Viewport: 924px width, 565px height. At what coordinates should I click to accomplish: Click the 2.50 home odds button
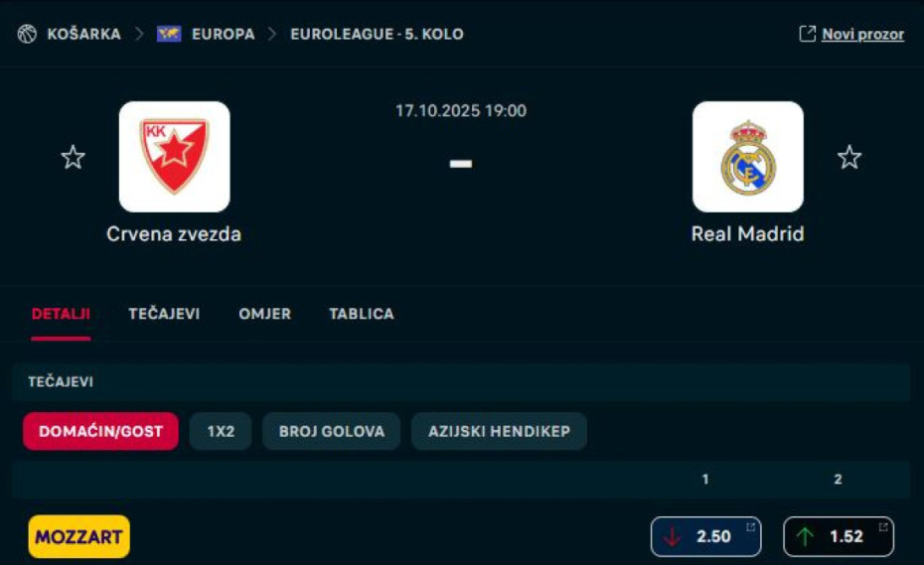[x=706, y=537]
